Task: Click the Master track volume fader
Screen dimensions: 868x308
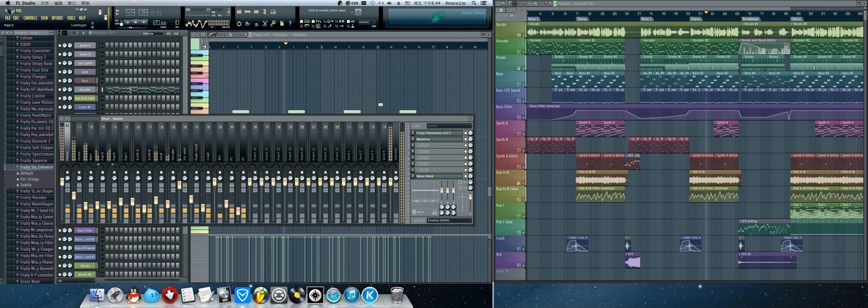Action: pyautogui.click(x=62, y=181)
